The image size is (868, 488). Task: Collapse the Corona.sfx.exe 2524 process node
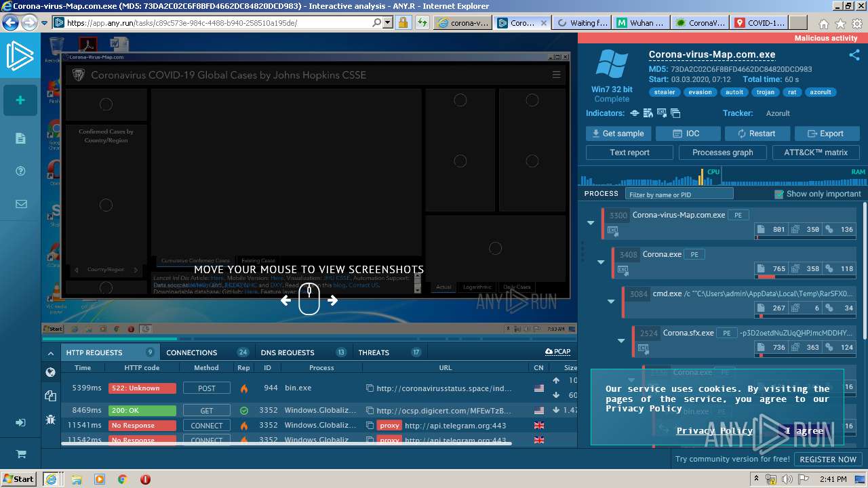(x=621, y=340)
